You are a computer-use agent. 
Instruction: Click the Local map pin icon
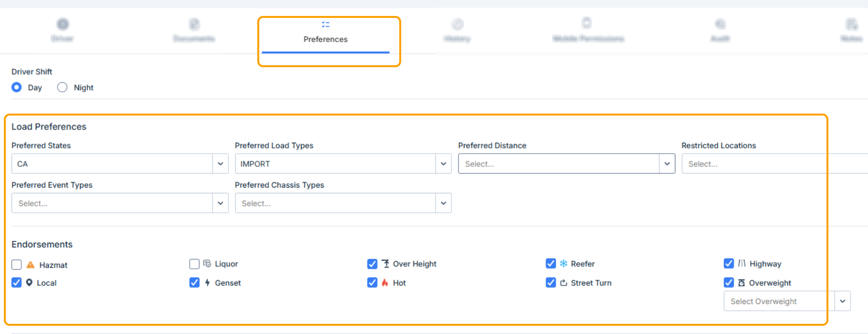29,283
